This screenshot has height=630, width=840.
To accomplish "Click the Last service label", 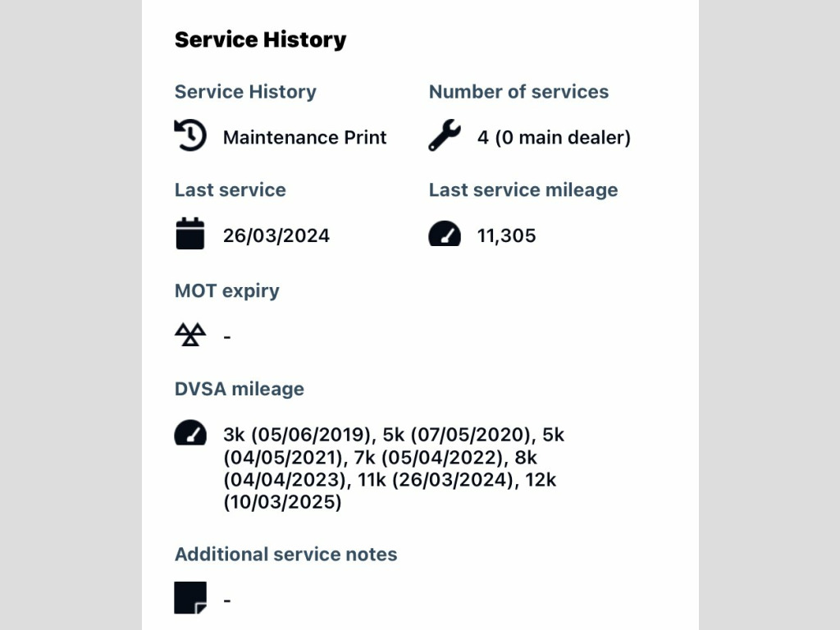I will point(231,189).
